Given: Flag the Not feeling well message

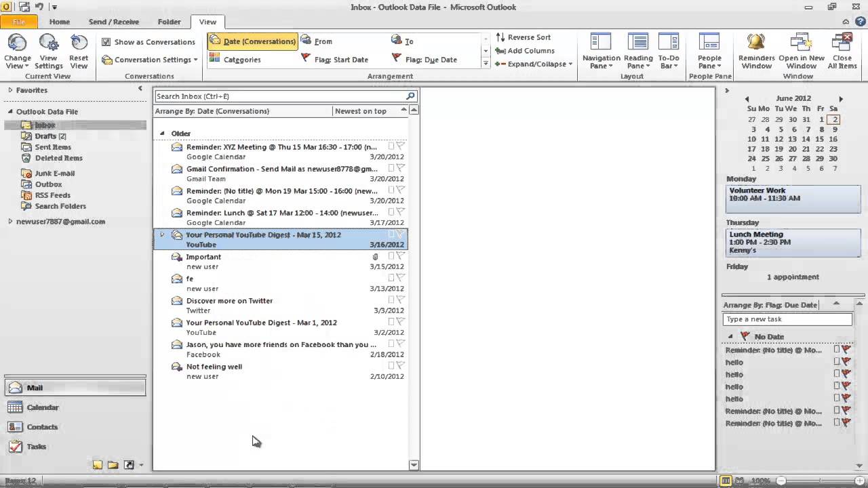Looking at the screenshot, I should coord(400,366).
